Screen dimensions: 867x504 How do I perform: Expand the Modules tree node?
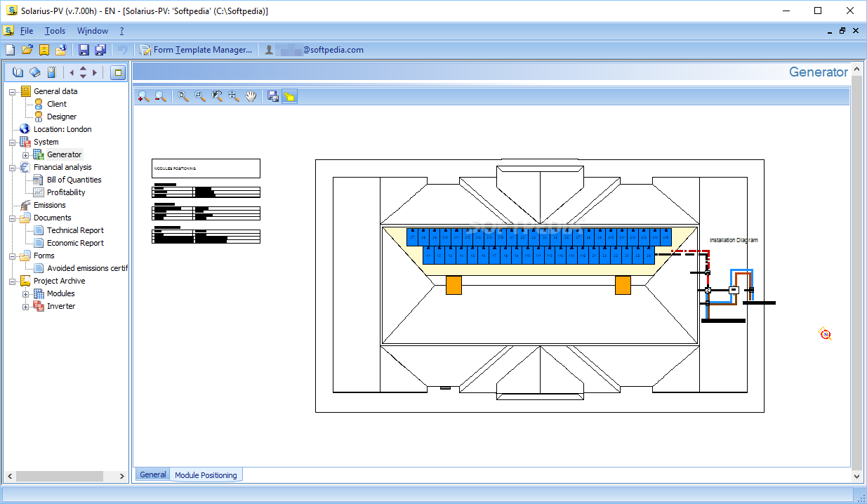[25, 293]
